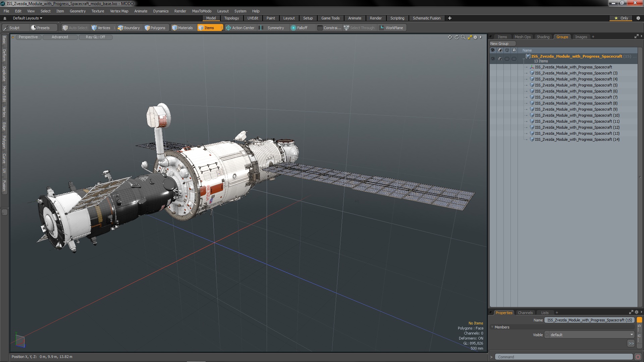Open viewport settings gear icon
Viewport: 644px width, 362px height.
pos(475,37)
